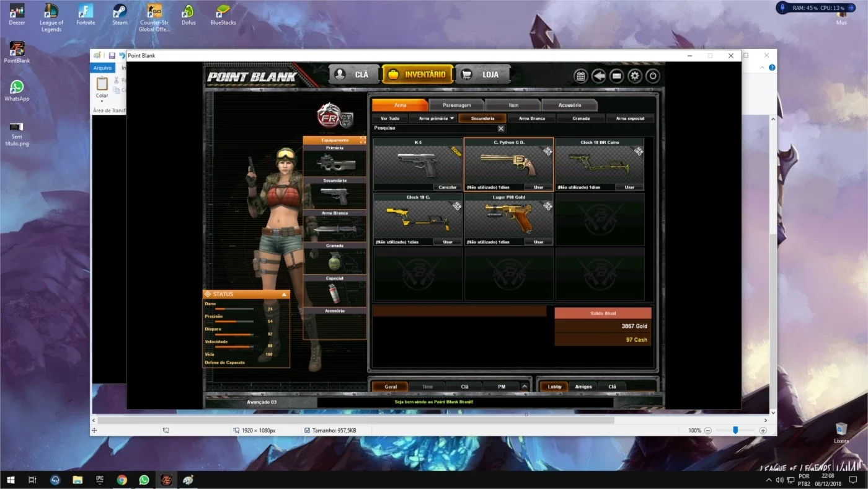Open the WhatsApp desktop shortcut

[x=17, y=91]
